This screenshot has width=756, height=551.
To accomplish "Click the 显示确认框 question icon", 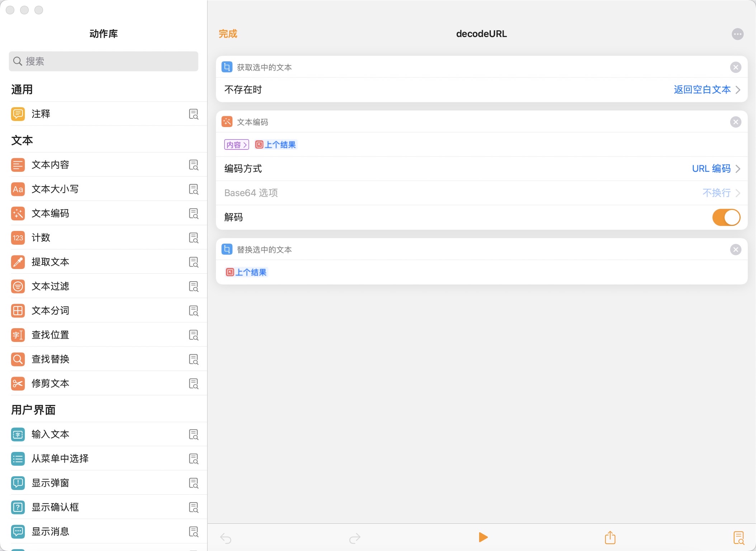I will tap(18, 507).
